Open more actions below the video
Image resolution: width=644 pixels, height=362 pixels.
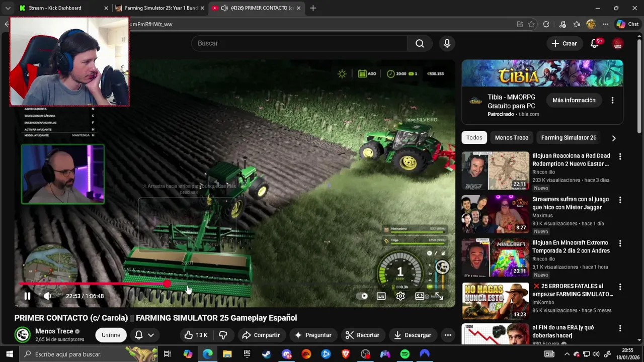click(448, 335)
